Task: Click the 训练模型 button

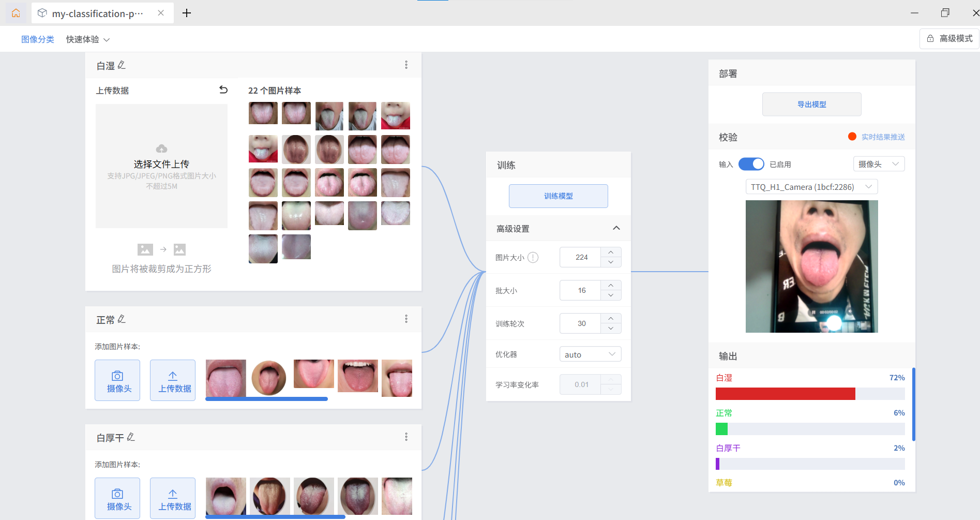Action: (558, 196)
